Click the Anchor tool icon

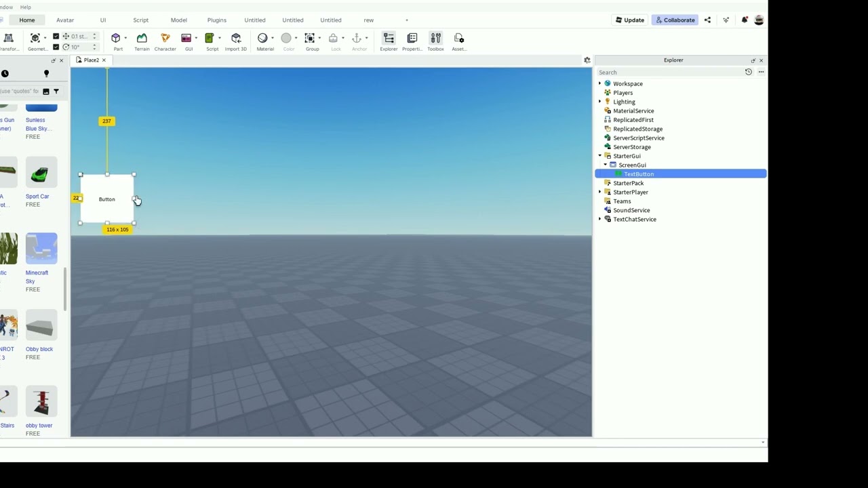point(357,38)
